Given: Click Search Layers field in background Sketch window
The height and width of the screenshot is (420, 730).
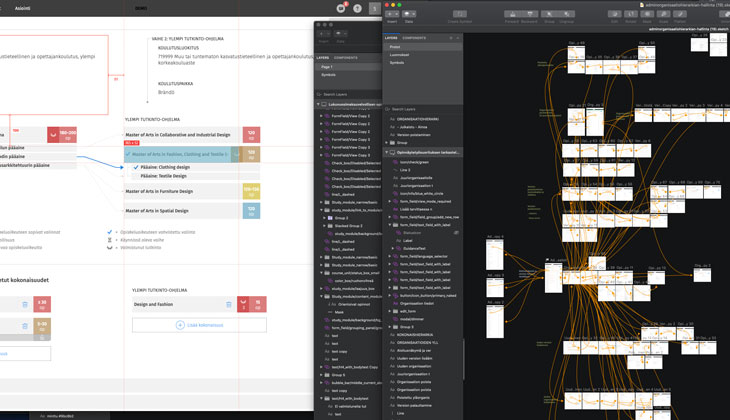Looking at the screenshot, I should [x=349, y=94].
